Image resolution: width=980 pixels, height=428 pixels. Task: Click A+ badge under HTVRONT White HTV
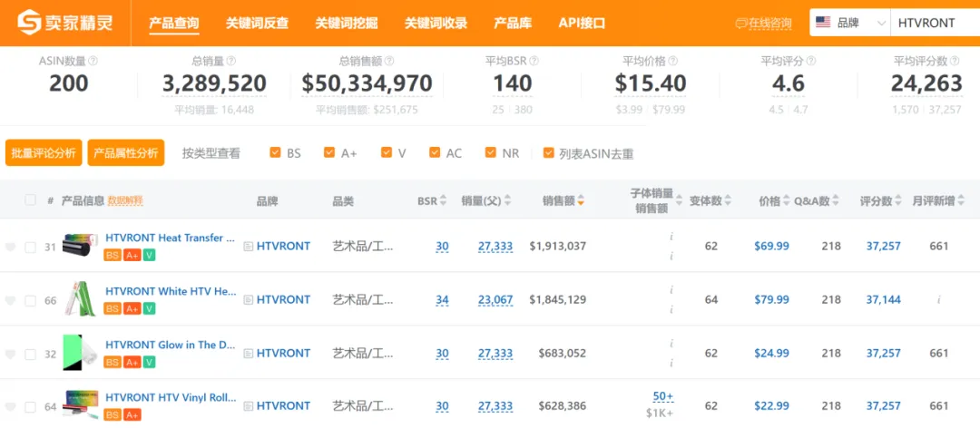pos(132,308)
